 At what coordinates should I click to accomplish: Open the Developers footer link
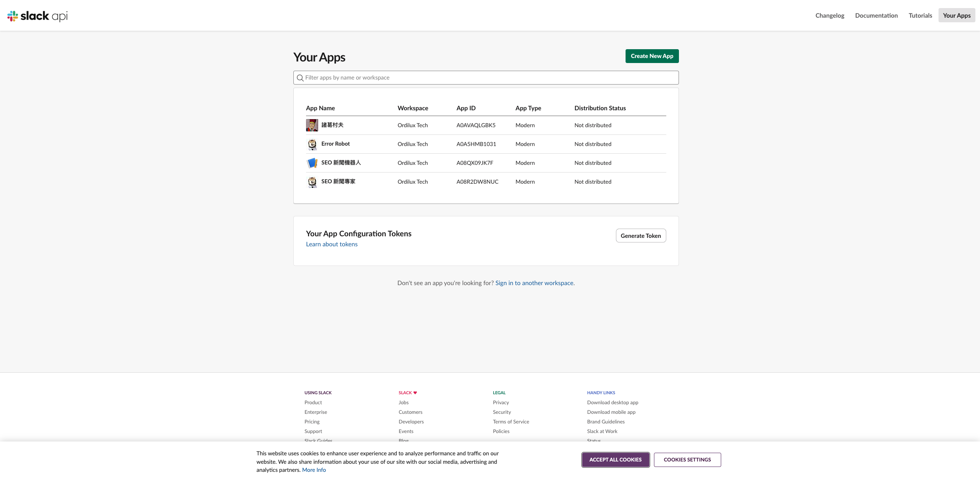point(411,422)
